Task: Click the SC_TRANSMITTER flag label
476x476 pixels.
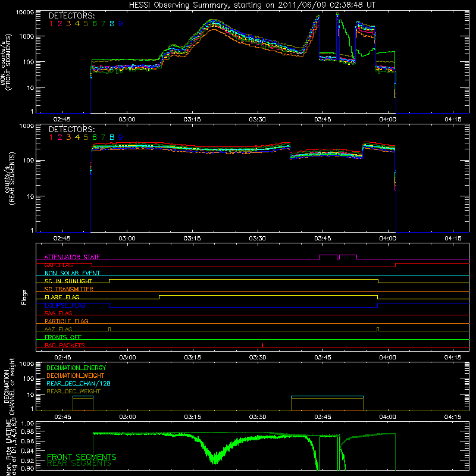Action: [x=69, y=289]
